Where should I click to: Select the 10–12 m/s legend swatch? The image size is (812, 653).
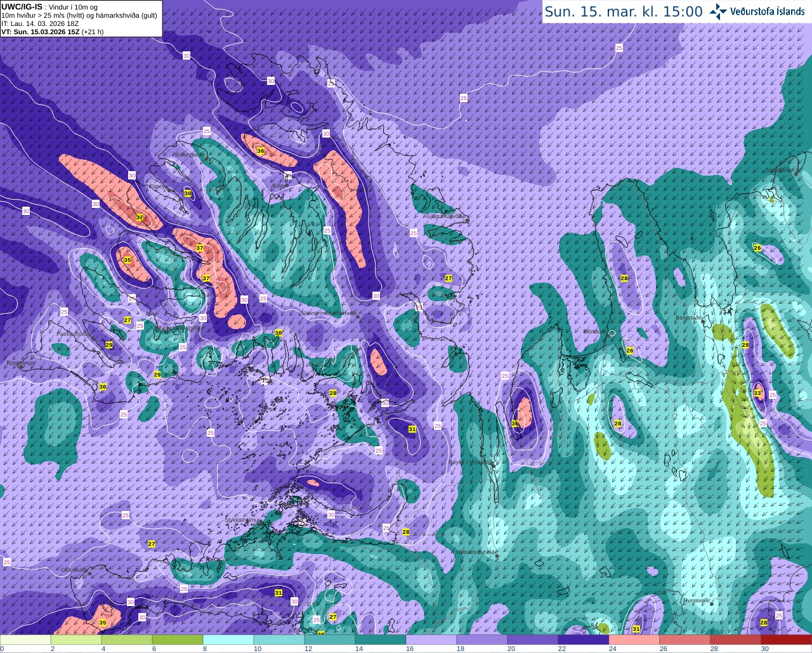coord(279,640)
